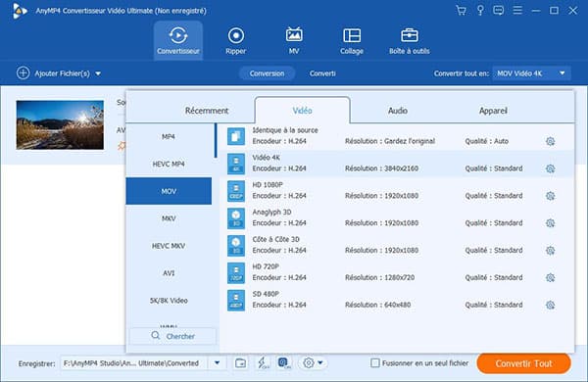The image size is (588, 382).
Task: Click the Identique à la source profile icon
Action: pyautogui.click(x=236, y=136)
